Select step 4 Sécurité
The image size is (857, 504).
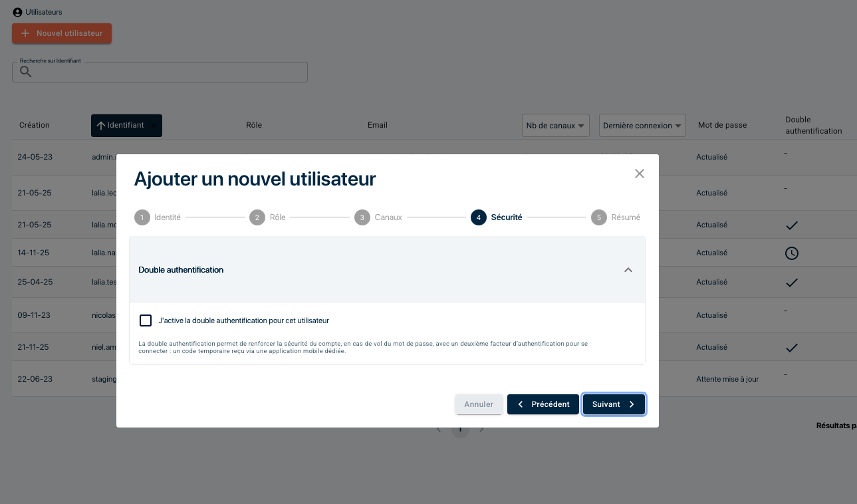[496, 217]
